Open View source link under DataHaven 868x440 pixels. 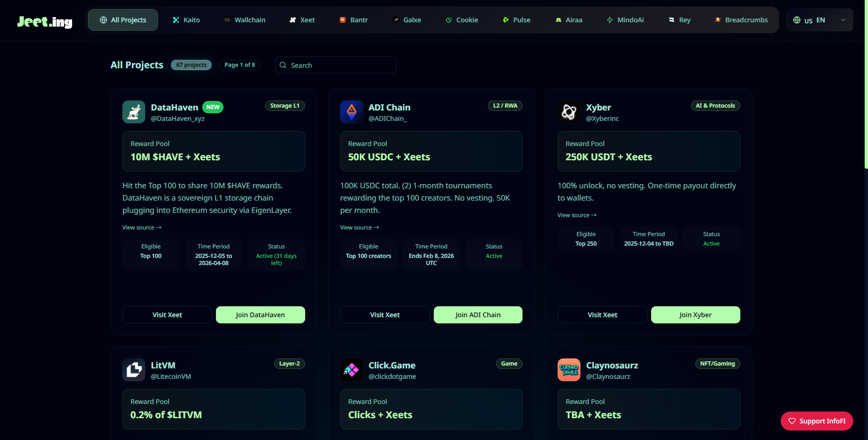(x=142, y=228)
